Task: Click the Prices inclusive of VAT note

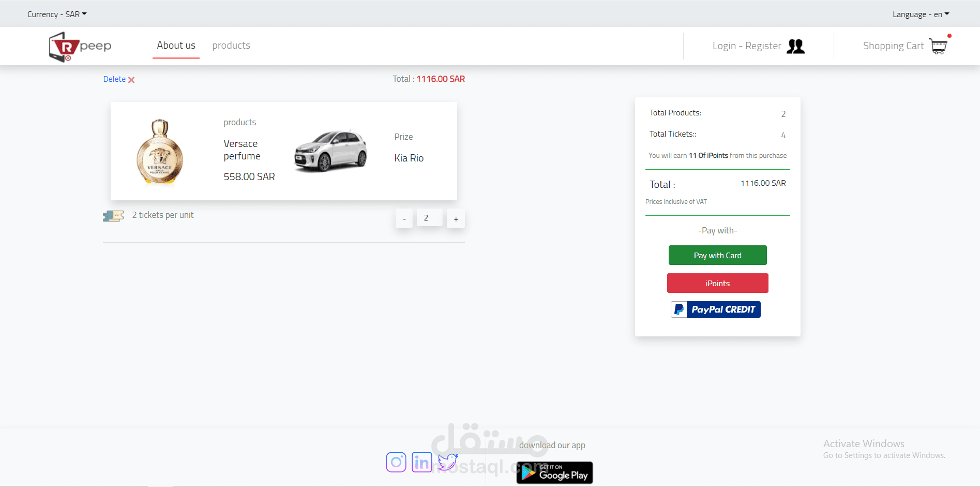Action: click(676, 202)
